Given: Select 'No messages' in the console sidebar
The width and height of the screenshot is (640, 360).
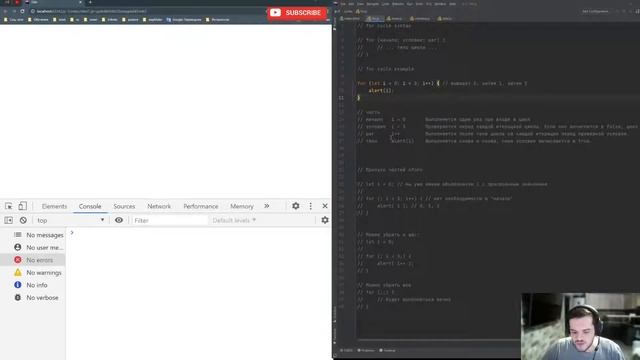Looking at the screenshot, I should tap(33, 235).
